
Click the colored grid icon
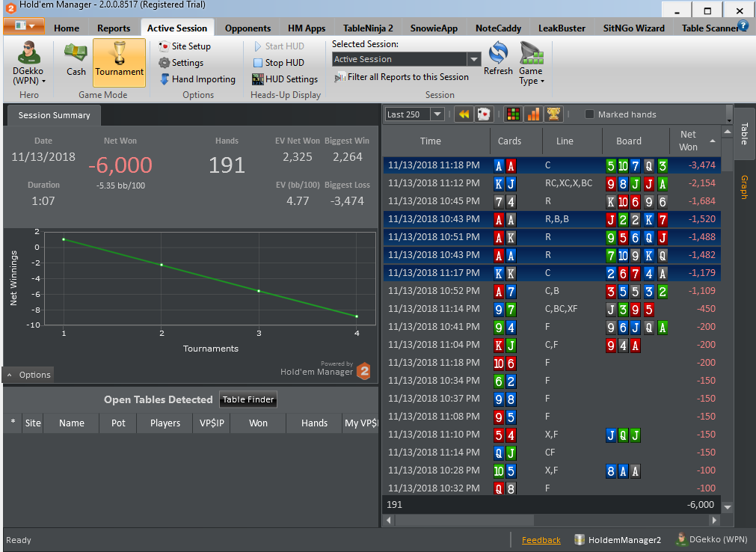tap(514, 114)
